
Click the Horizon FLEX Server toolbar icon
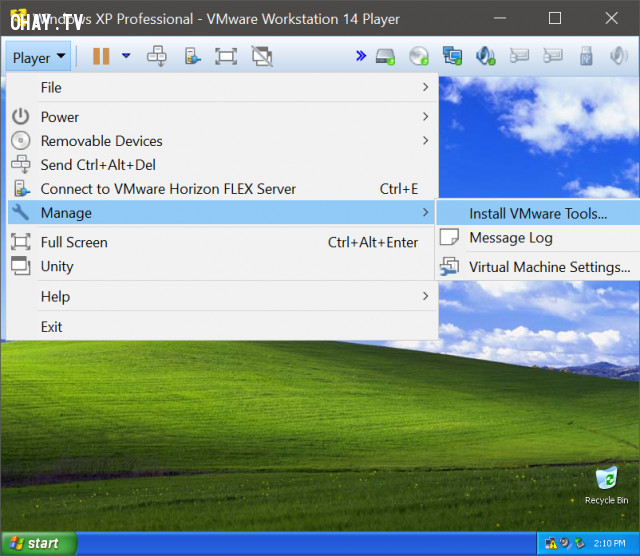[192, 56]
